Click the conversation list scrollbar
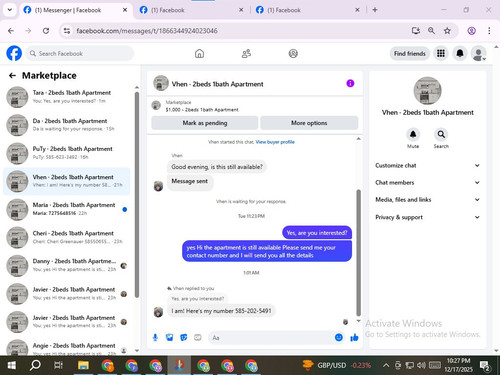Image resolution: width=500 pixels, height=375 pixels. [137, 195]
